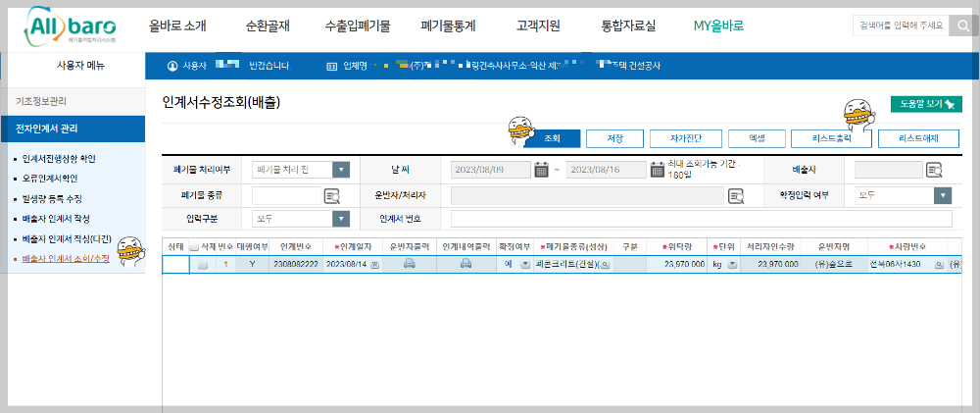The height and width of the screenshot is (413, 980).
Task: Click the lookup icon beside 폐콘크리트(건설)
Action: (605, 265)
